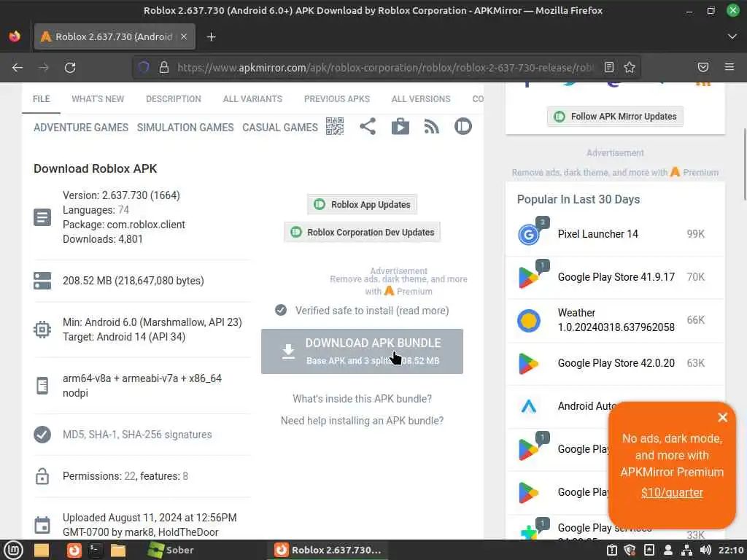Click the signatures checkmark icon
Screen dimensions: 747x560
point(42,435)
